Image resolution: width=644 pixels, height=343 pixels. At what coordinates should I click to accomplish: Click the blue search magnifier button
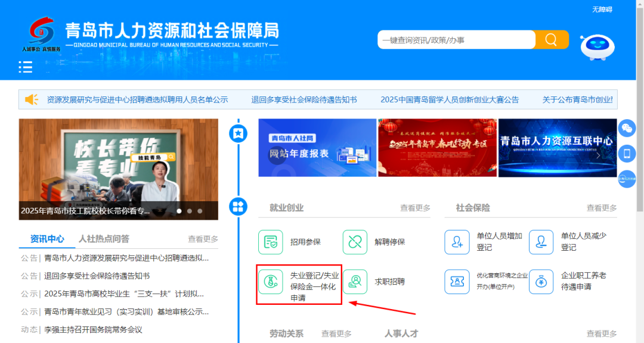point(550,39)
